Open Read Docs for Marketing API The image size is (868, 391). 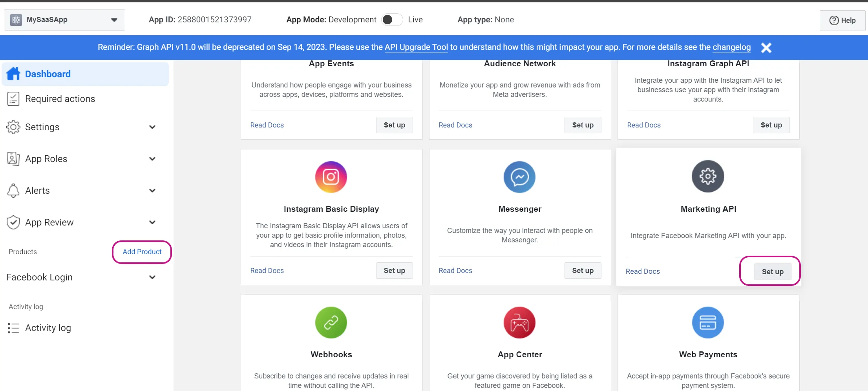(x=643, y=271)
